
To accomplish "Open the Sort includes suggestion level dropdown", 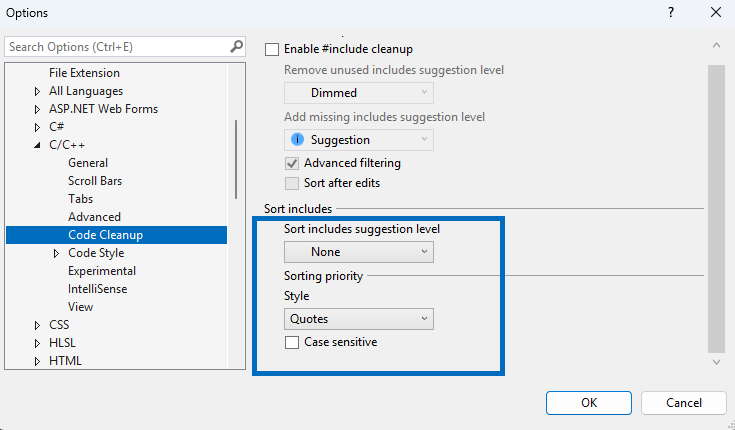I will coord(358,252).
